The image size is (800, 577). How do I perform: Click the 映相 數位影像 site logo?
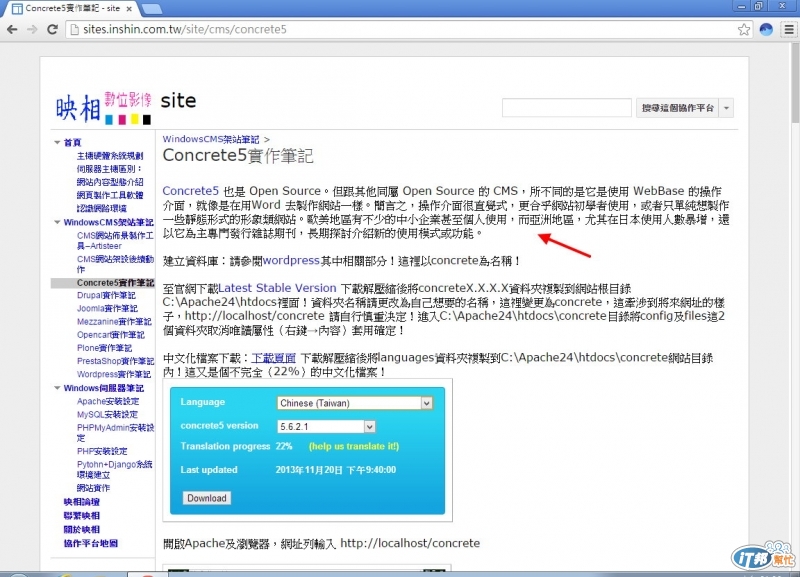point(104,108)
